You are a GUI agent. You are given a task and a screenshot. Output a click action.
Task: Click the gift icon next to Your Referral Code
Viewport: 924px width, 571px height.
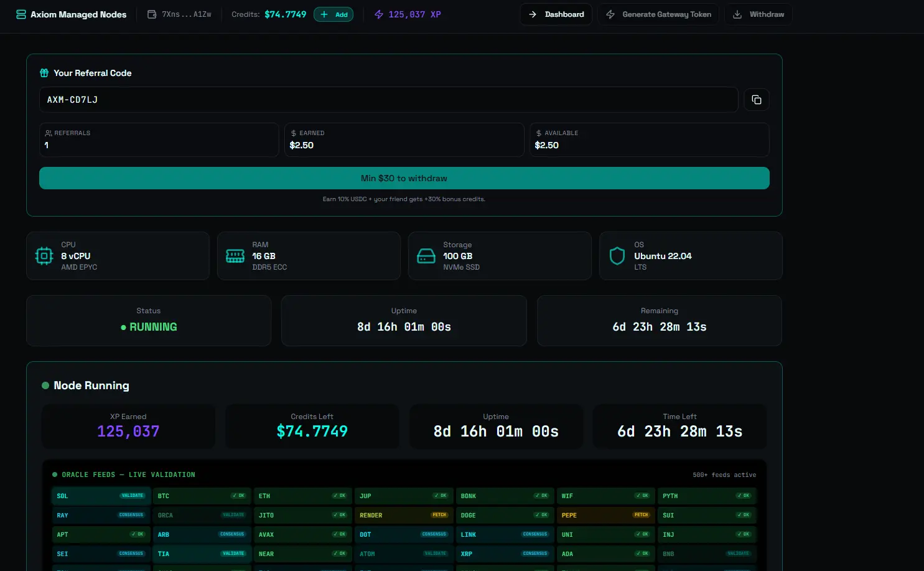(x=44, y=73)
